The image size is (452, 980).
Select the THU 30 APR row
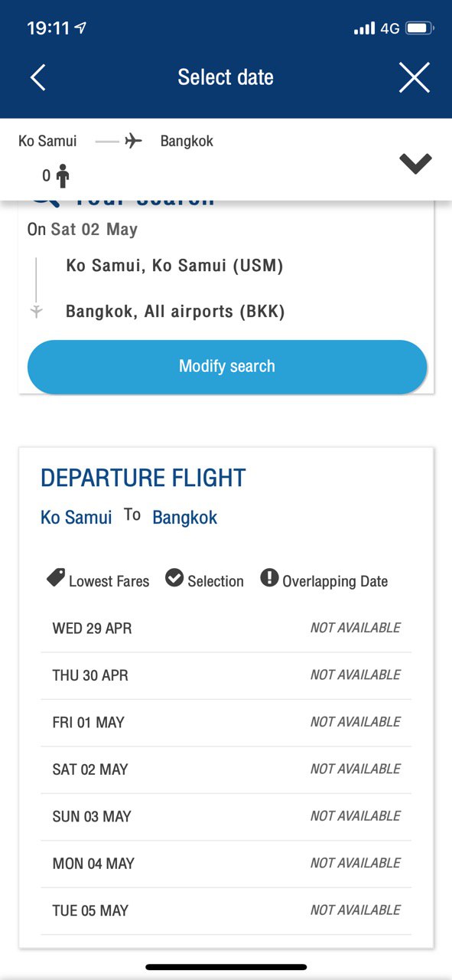pos(226,675)
